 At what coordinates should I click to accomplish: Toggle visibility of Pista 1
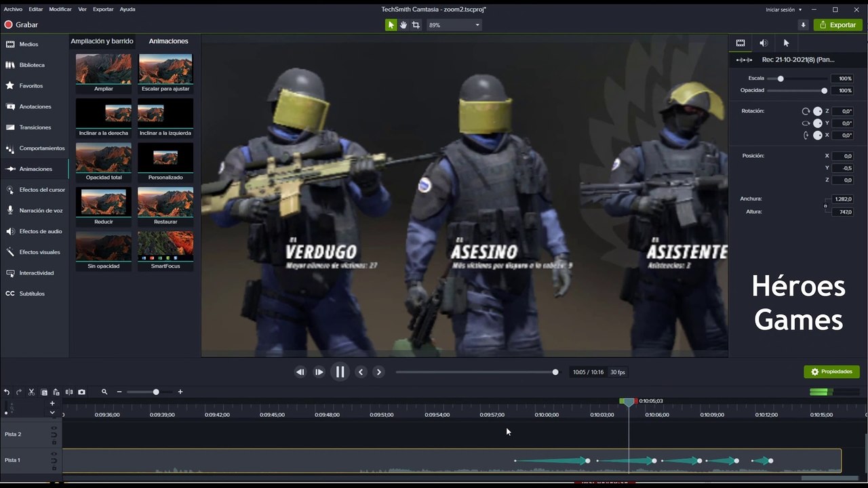[x=54, y=454]
